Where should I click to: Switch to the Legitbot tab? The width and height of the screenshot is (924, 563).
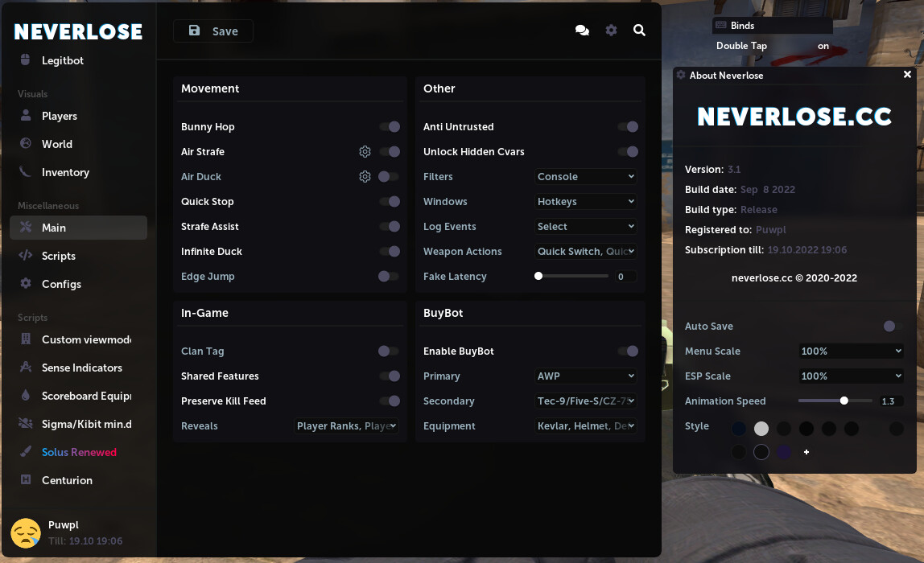[78, 60]
